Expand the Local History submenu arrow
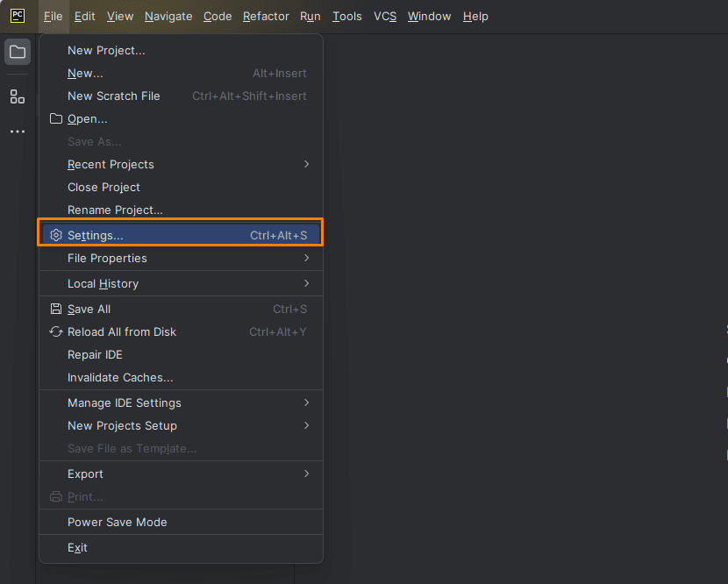 coord(306,283)
